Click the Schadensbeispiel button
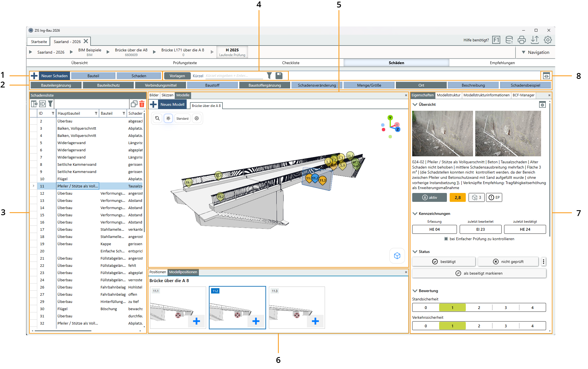This screenshot has width=588, height=369. [526, 85]
